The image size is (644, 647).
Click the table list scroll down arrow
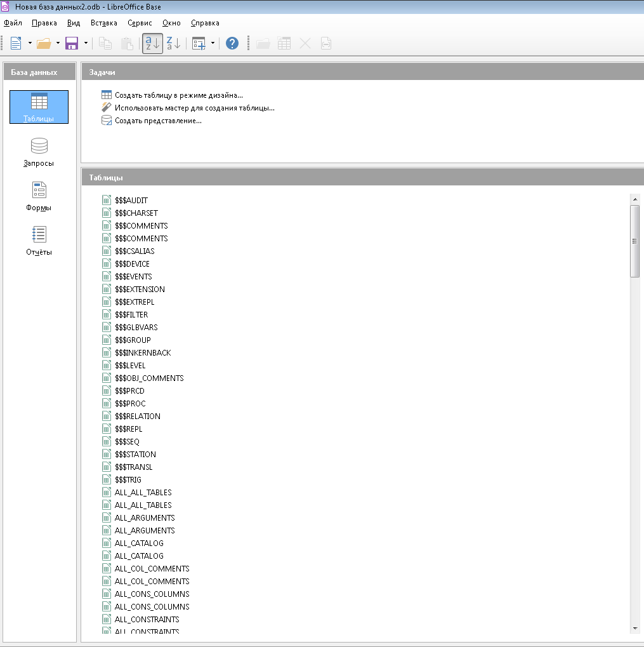click(x=635, y=628)
